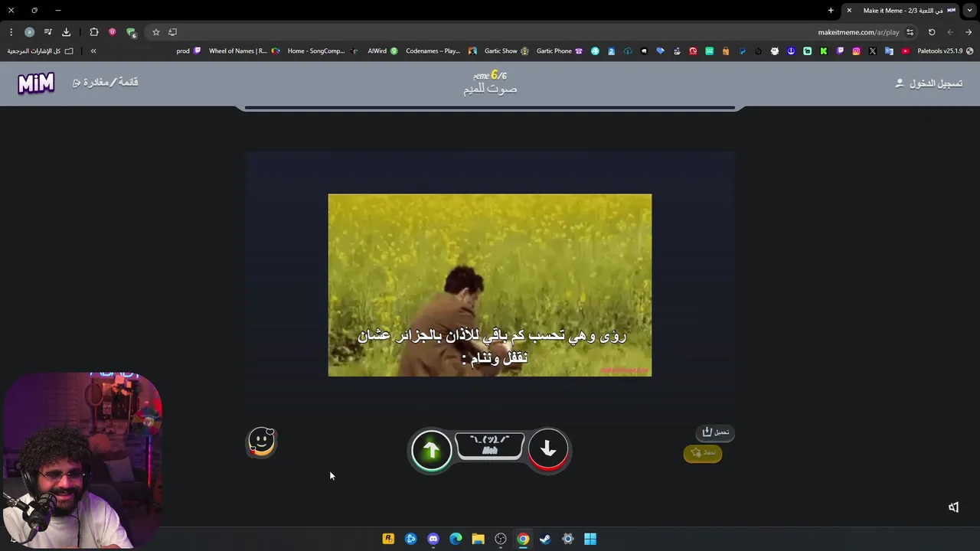Open the Windows Start menu
980x551 pixels.
pyautogui.click(x=590, y=539)
